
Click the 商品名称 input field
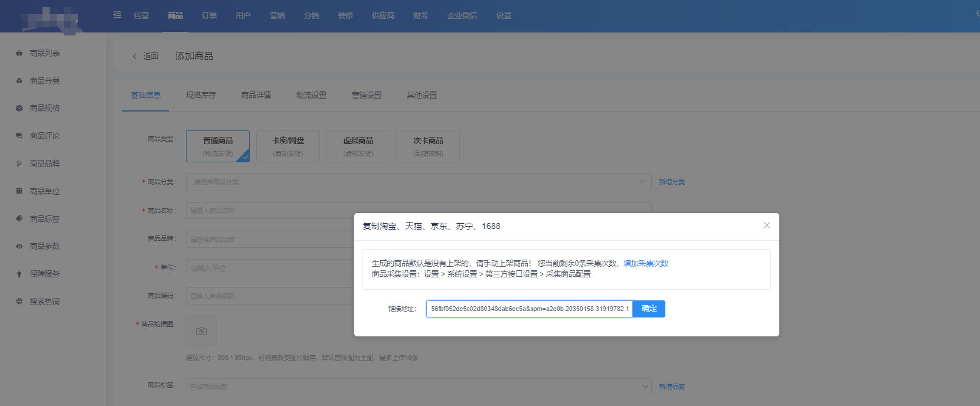pyautogui.click(x=419, y=211)
